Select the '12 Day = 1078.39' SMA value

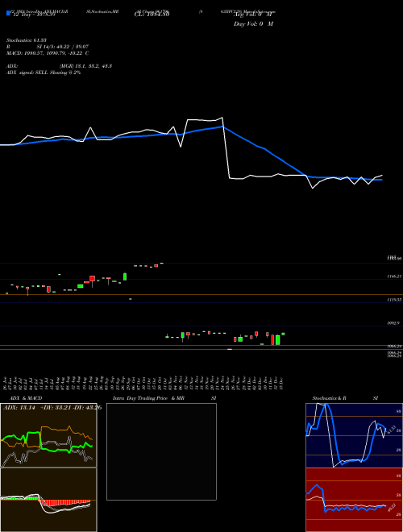34,15
